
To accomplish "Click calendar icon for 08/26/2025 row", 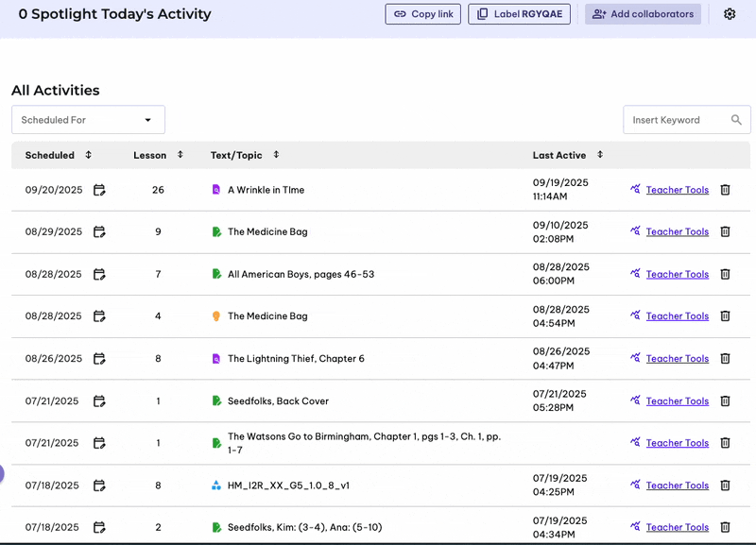I will [x=99, y=359].
